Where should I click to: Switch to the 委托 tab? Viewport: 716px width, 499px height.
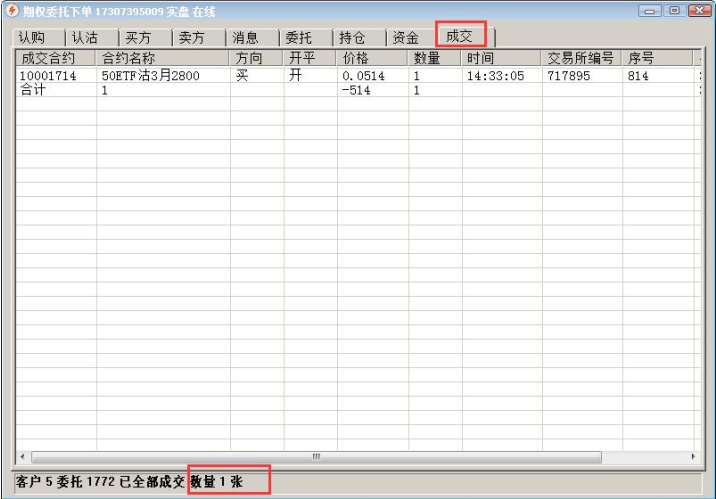tap(299, 37)
